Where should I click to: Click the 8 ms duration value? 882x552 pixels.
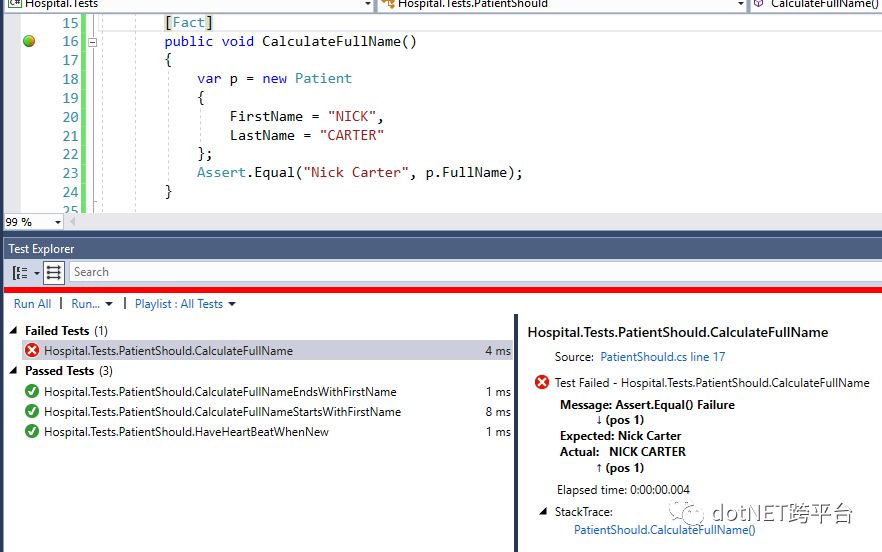tap(498, 412)
